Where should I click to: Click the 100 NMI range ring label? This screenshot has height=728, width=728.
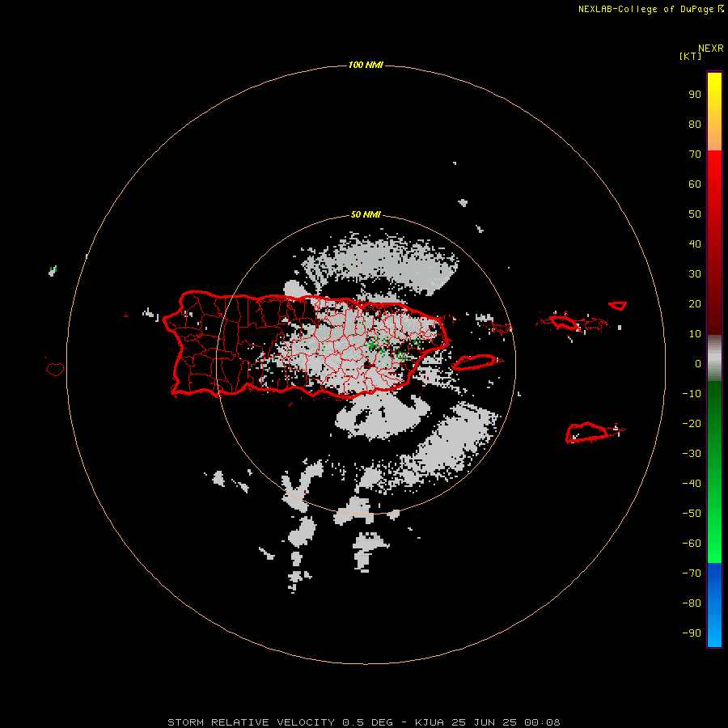tap(366, 65)
